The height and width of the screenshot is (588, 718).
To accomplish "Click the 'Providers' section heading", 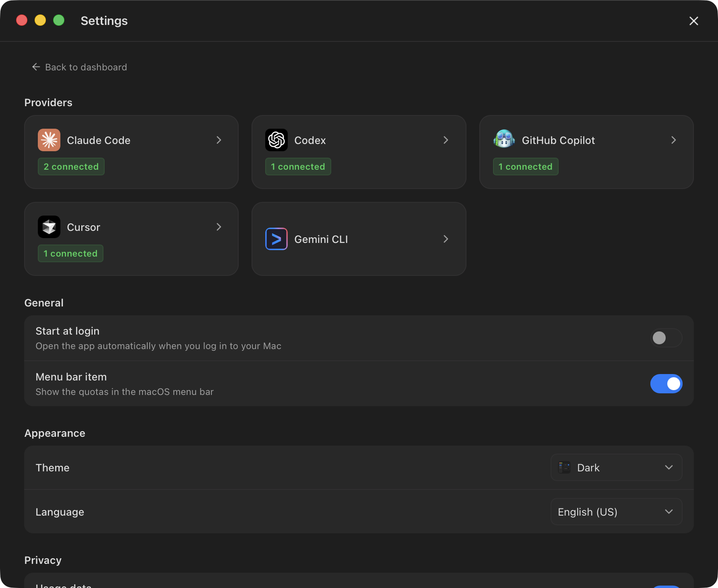I will (48, 103).
